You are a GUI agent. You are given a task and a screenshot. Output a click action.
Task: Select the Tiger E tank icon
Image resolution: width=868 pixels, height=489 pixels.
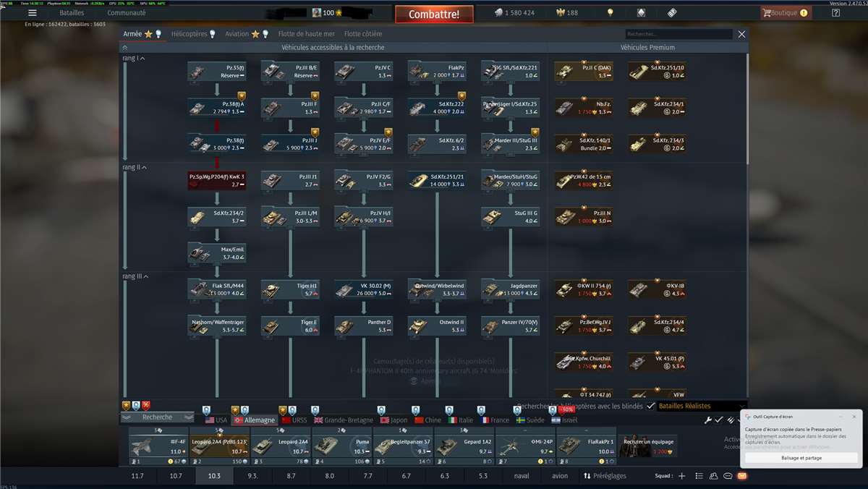click(290, 326)
